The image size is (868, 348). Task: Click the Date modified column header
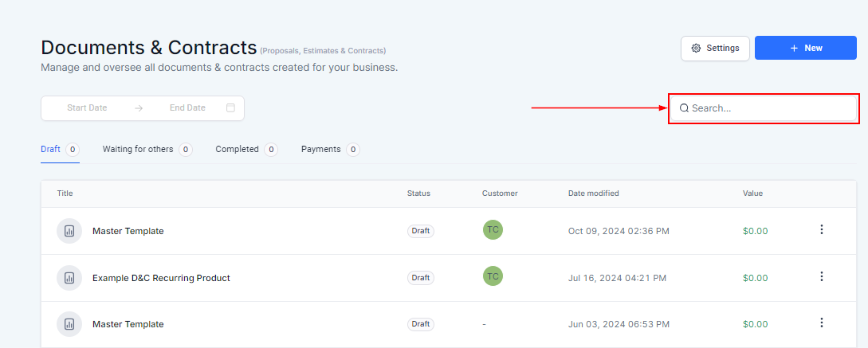594,193
